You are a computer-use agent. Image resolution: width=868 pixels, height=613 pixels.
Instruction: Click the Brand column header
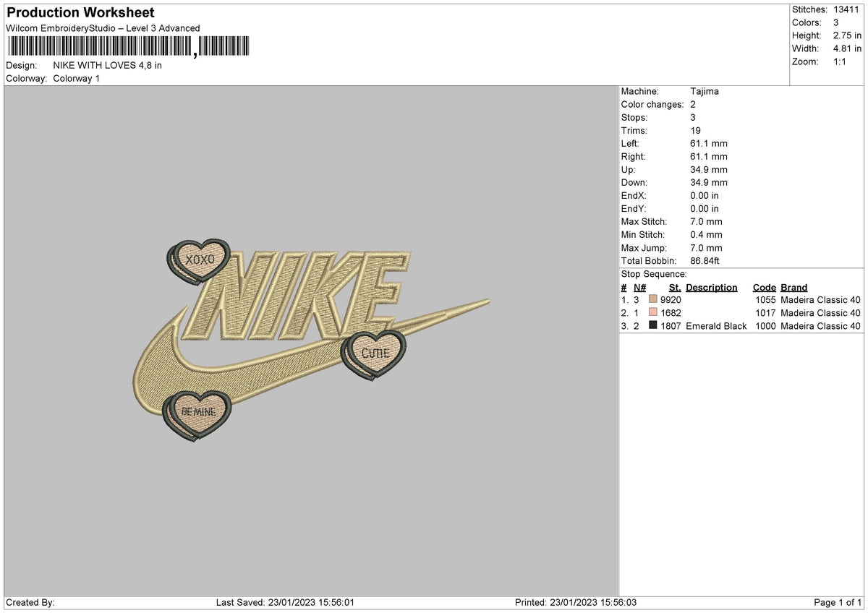coord(793,287)
